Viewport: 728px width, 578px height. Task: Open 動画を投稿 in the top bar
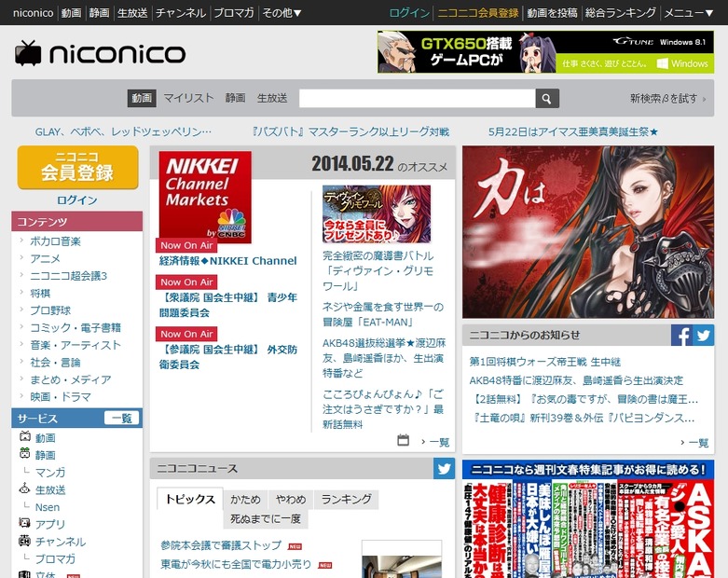552,13
